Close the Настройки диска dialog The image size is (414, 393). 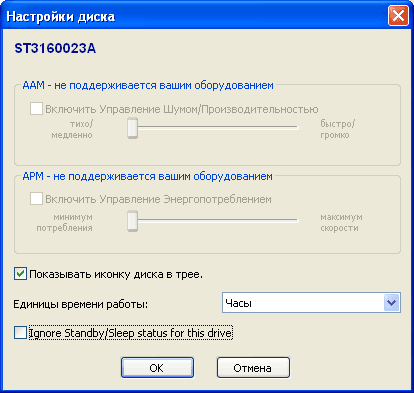click(x=398, y=16)
